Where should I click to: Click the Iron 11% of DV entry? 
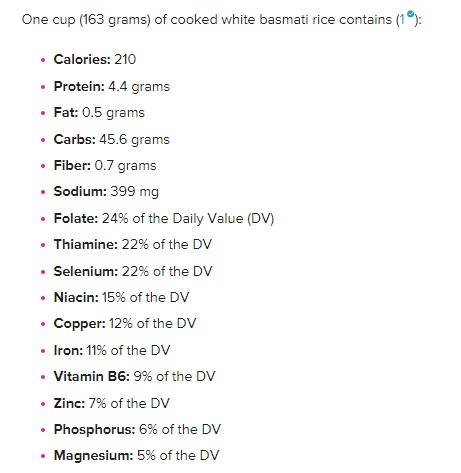[x=112, y=350]
